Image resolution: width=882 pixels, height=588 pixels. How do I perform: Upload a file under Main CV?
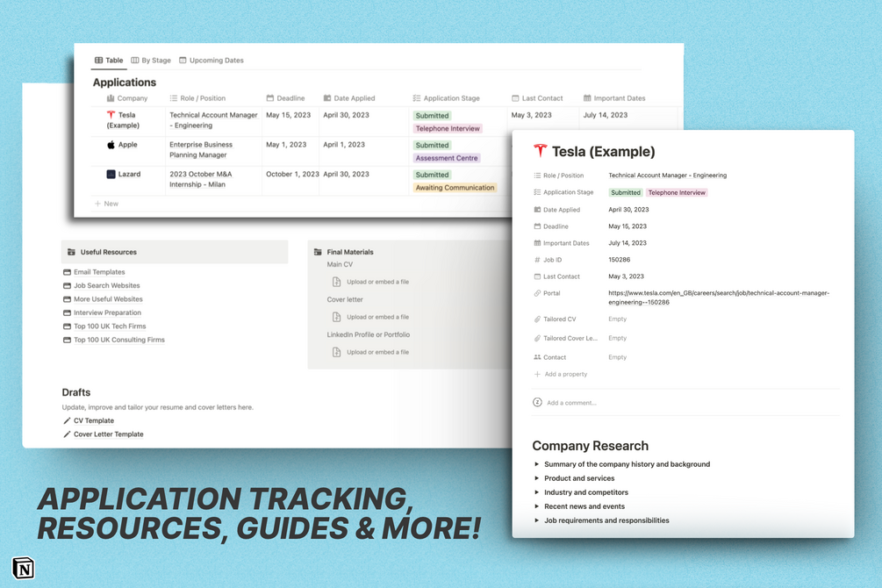pyautogui.click(x=370, y=282)
